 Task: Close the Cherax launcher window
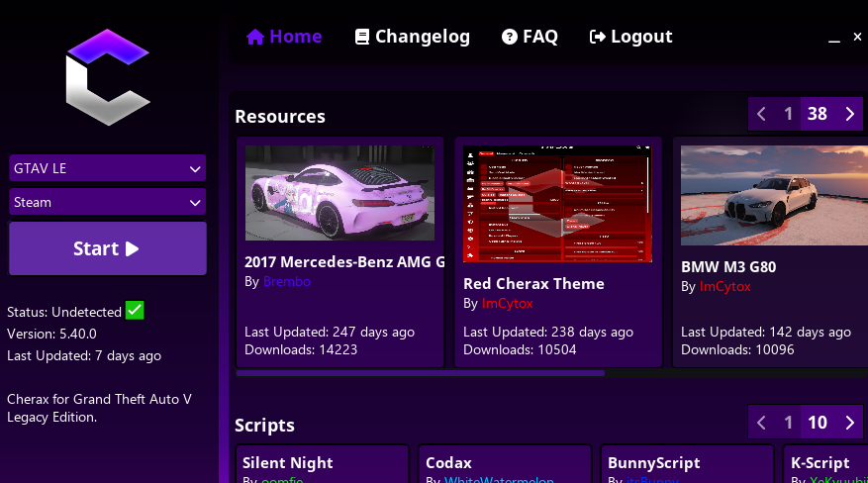pos(857,37)
